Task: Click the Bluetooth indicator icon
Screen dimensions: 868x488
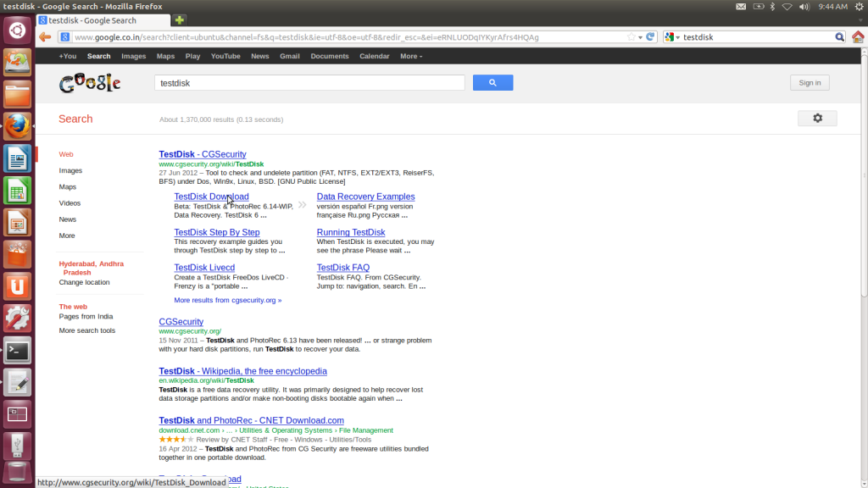Action: (x=773, y=7)
